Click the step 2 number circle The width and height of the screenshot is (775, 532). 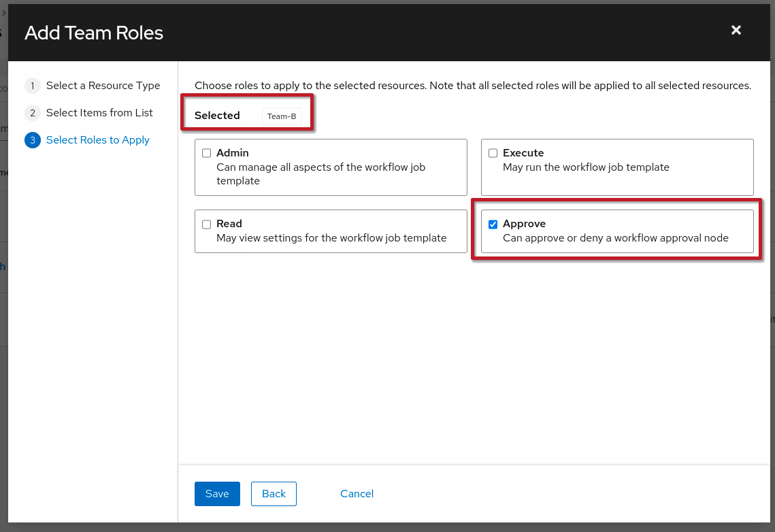click(x=32, y=113)
